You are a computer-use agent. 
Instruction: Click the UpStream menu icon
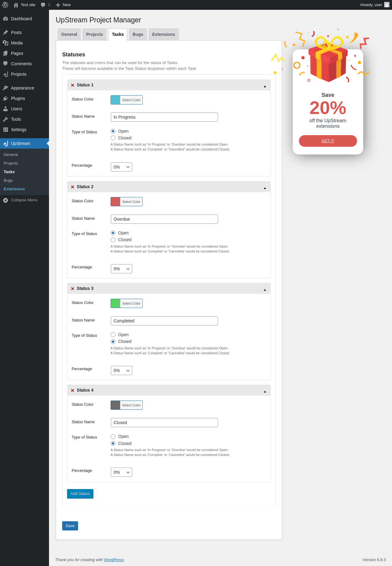(6, 143)
